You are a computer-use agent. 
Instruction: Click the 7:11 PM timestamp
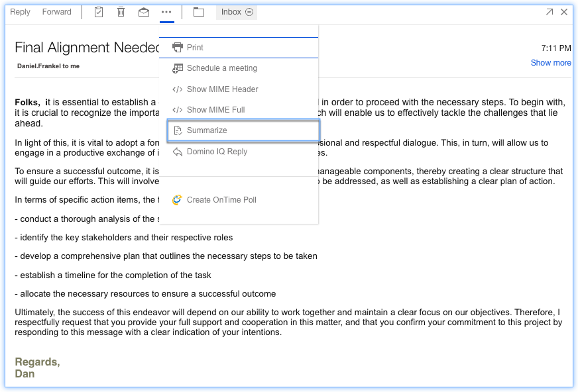click(556, 48)
